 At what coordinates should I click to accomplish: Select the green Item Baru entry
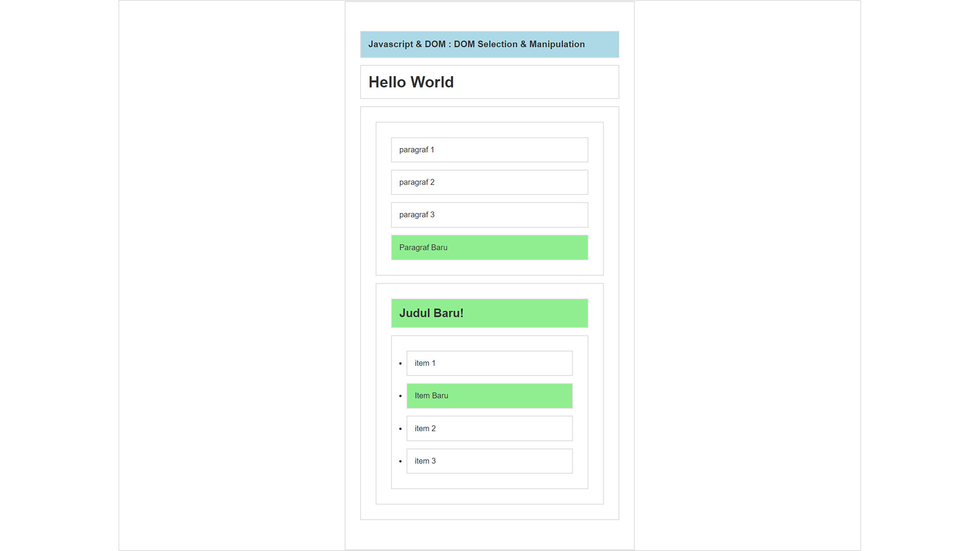click(489, 396)
